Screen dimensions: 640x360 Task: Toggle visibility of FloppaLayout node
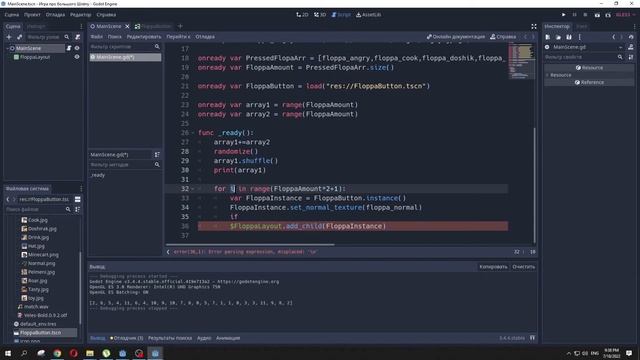pos(77,57)
